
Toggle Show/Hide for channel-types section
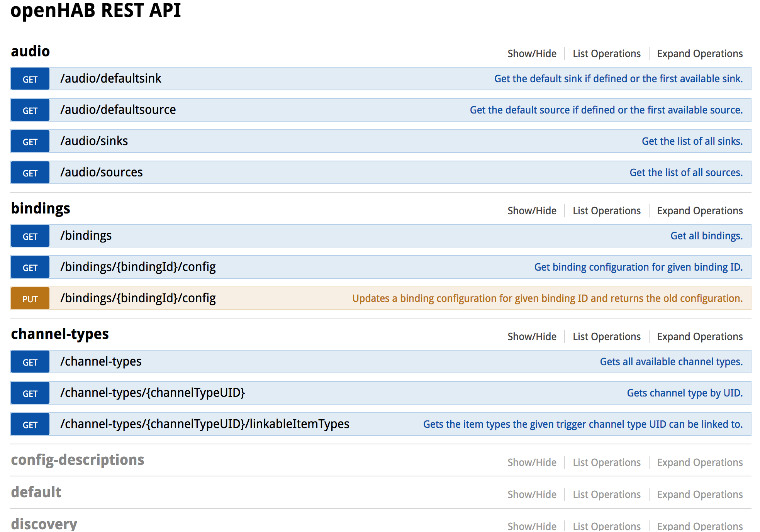[x=532, y=337]
